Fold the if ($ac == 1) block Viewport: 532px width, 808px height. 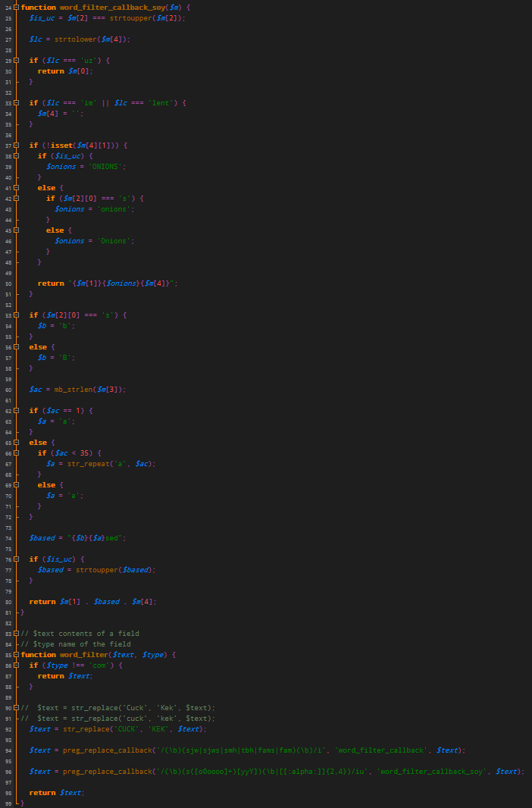pos(17,411)
